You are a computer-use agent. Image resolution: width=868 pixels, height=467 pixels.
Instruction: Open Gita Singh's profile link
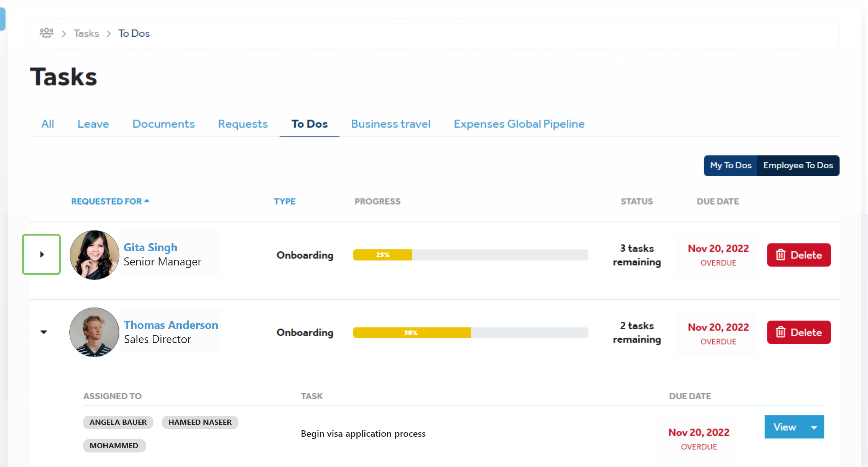[150, 247]
